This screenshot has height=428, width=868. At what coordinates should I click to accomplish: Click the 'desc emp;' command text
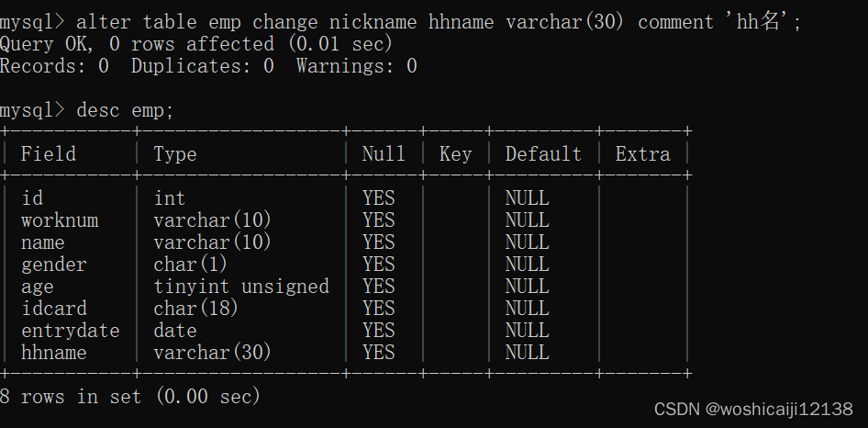point(125,110)
